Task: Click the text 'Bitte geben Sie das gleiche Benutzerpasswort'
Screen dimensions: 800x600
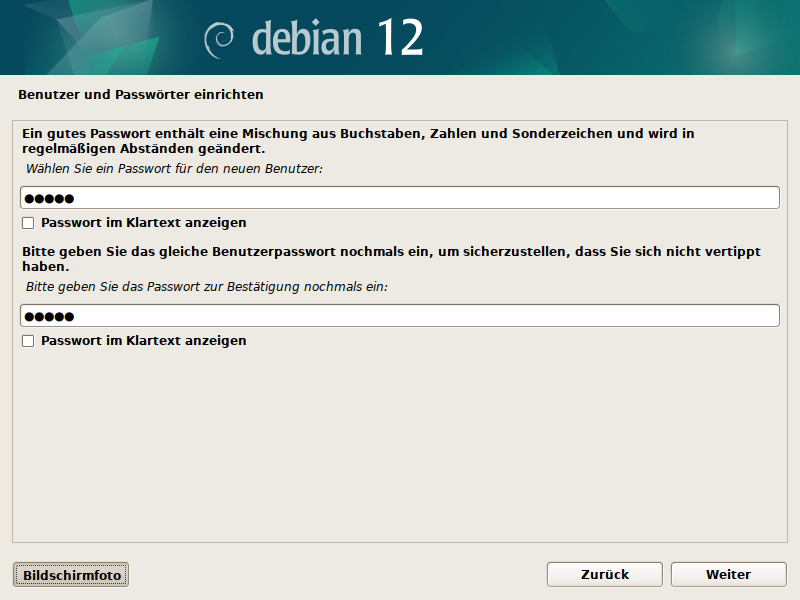Action: click(179, 252)
